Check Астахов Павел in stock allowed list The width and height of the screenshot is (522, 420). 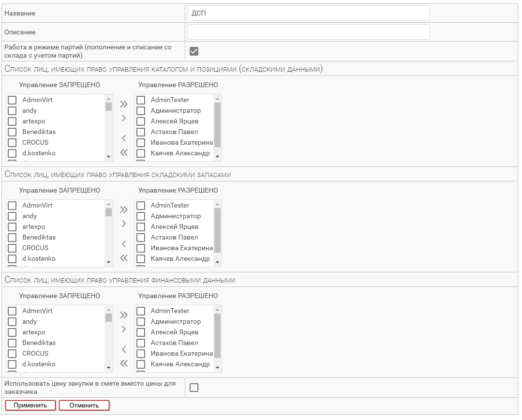point(141,238)
